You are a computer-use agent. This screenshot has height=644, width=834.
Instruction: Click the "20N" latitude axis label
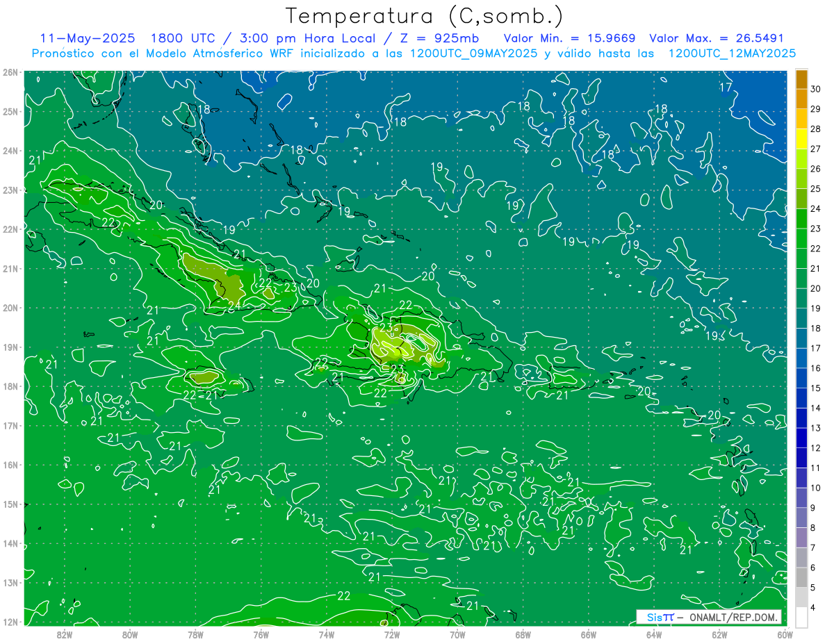pos(10,308)
